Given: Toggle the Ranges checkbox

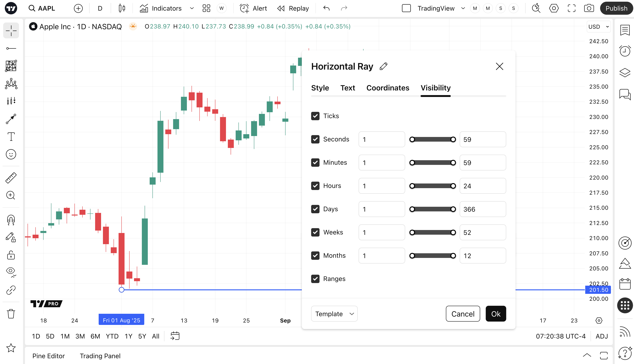Looking at the screenshot, I should (x=315, y=279).
